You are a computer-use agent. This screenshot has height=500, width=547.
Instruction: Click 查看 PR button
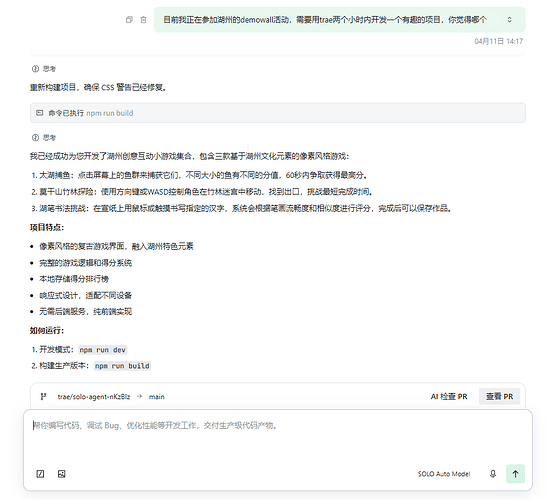[500, 397]
